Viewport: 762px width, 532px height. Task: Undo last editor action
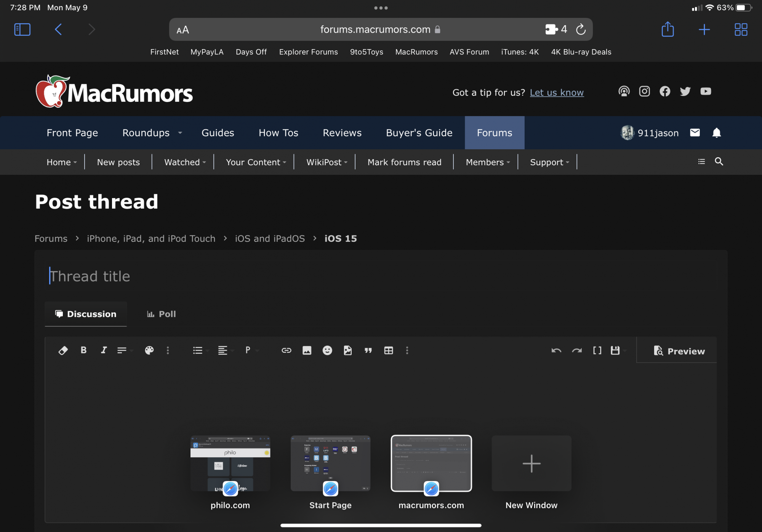click(556, 350)
